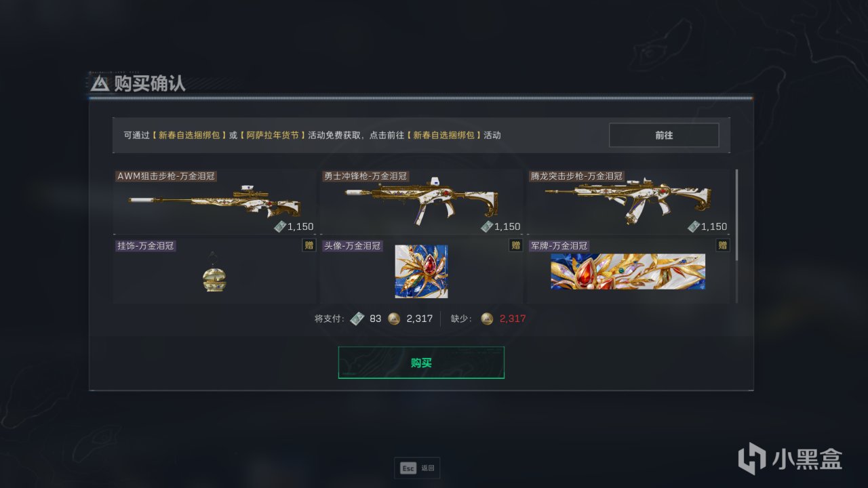Select the 腾龙突击步枪 weapon skin card
868x488 pixels.
click(x=628, y=201)
